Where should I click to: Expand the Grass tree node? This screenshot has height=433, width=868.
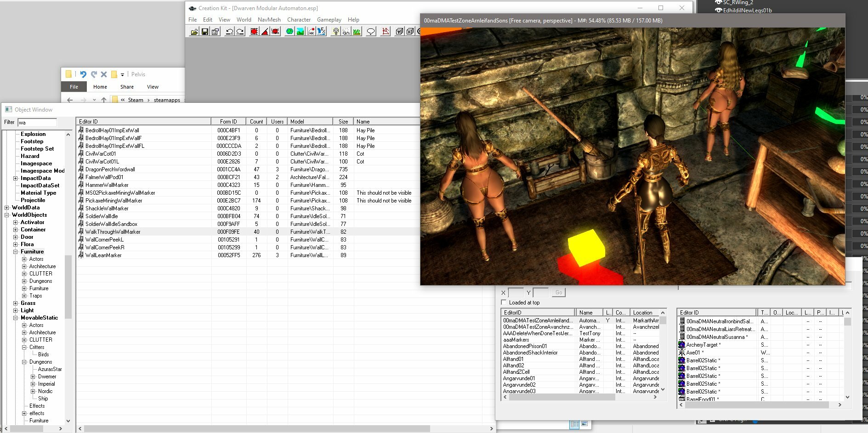(16, 303)
